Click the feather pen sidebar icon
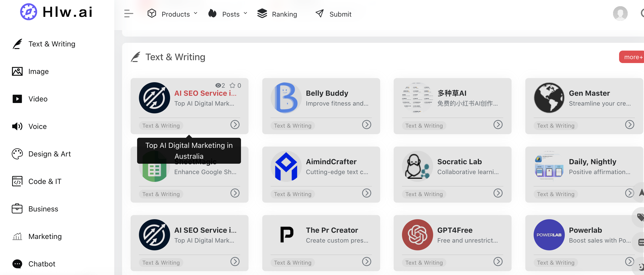 pyautogui.click(x=17, y=44)
